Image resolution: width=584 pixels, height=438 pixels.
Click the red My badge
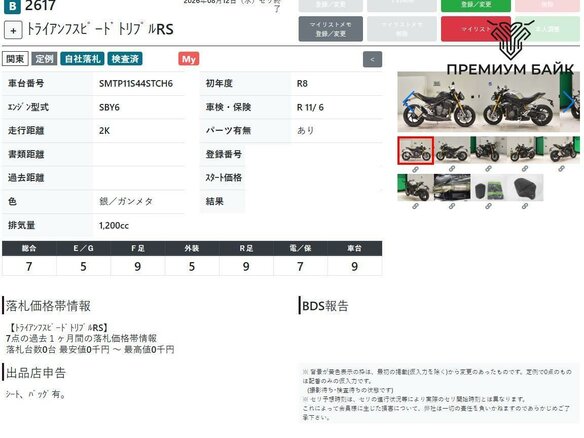point(188,59)
